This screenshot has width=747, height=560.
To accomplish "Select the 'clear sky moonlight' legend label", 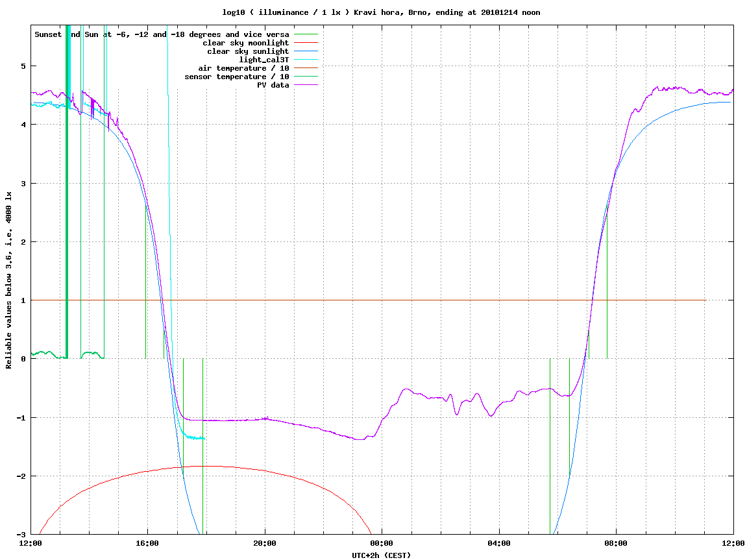I will click(x=245, y=43).
